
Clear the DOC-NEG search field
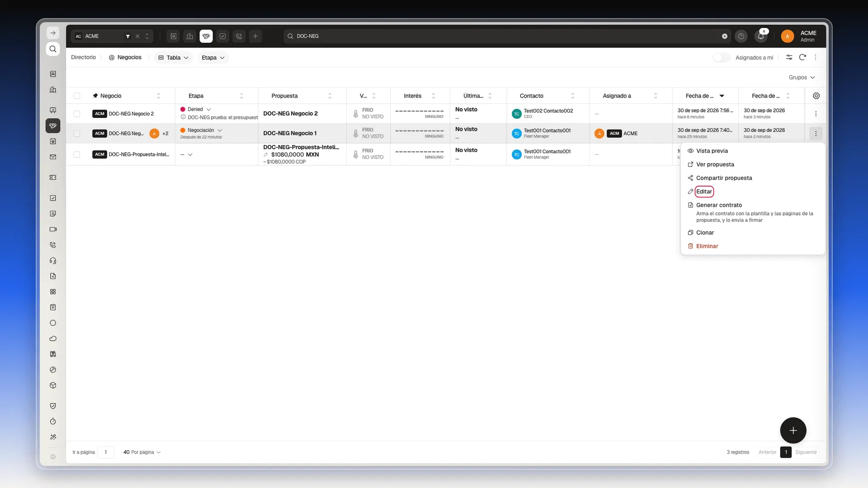[x=725, y=36]
